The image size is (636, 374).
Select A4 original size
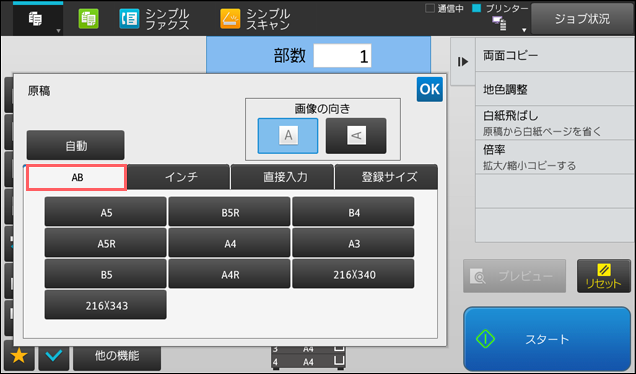[x=230, y=243]
